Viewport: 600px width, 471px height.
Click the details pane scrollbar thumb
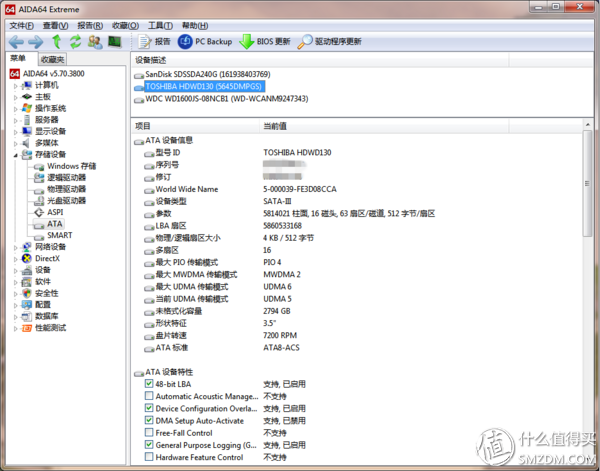point(587,184)
